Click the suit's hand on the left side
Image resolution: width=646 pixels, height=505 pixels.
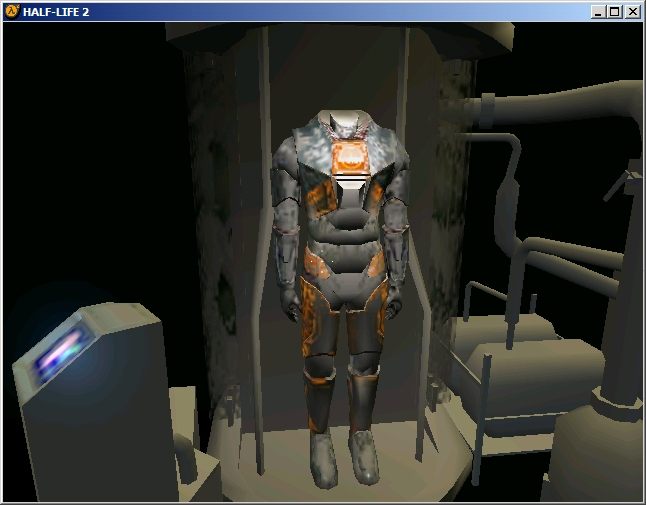(294, 300)
